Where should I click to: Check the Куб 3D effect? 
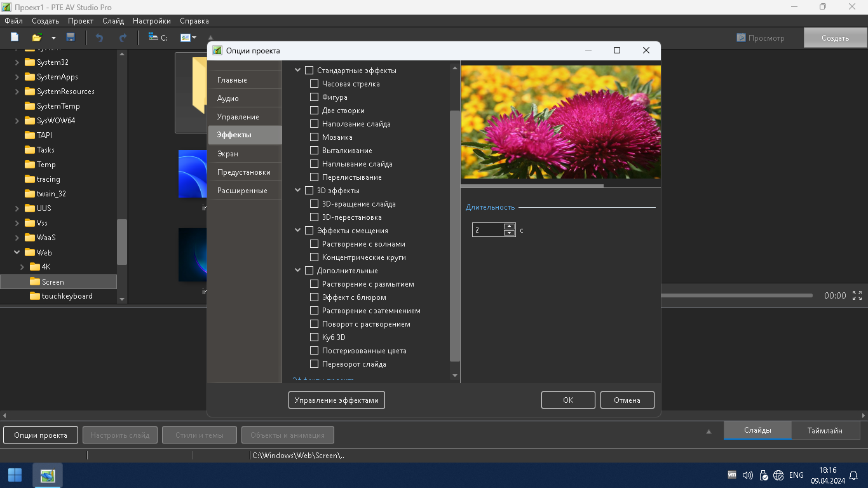pyautogui.click(x=314, y=337)
